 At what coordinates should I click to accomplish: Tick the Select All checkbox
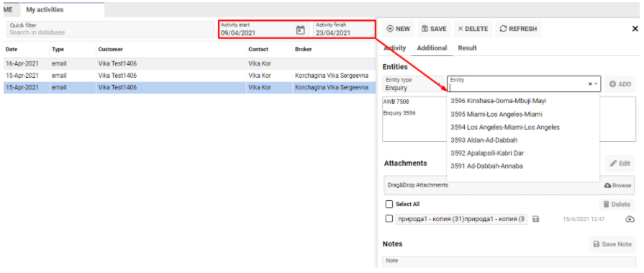[389, 204]
